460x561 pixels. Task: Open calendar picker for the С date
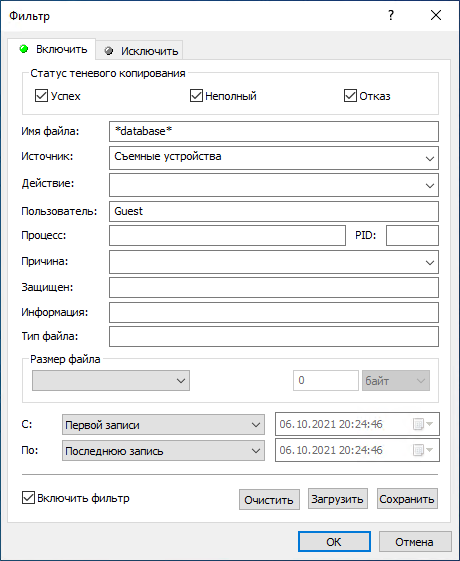(423, 424)
